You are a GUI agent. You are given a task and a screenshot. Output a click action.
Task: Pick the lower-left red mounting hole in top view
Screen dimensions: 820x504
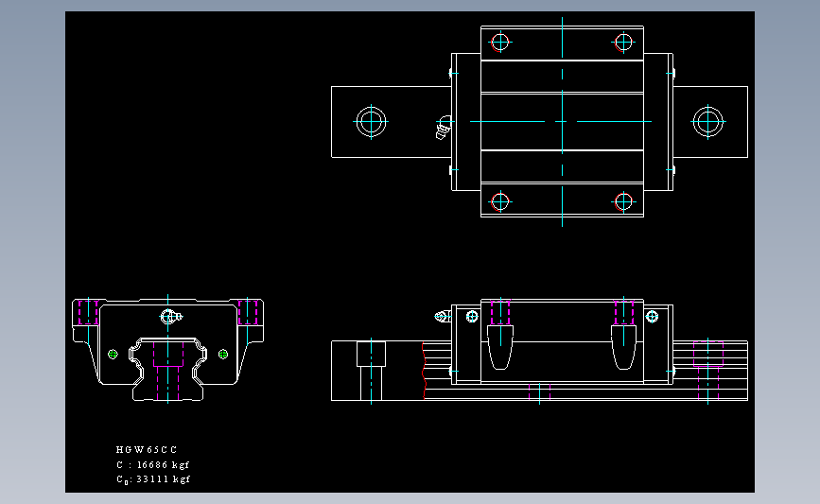click(500, 201)
